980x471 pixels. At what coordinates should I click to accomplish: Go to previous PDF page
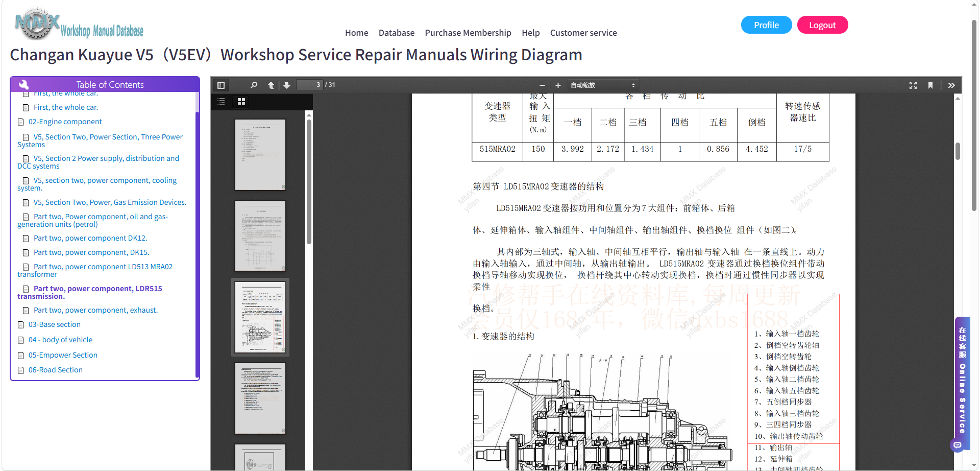click(271, 85)
